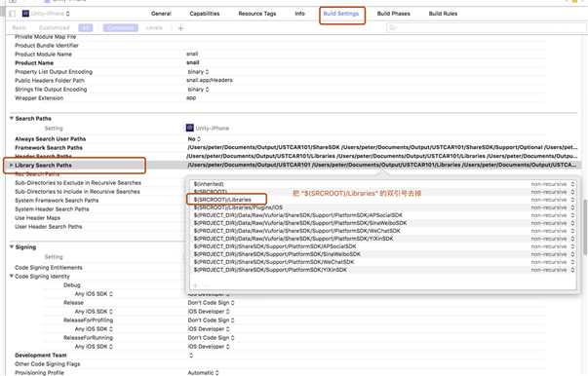The width and height of the screenshot is (588, 376).
Task: Select the Build Settings tab
Action: coord(341,14)
